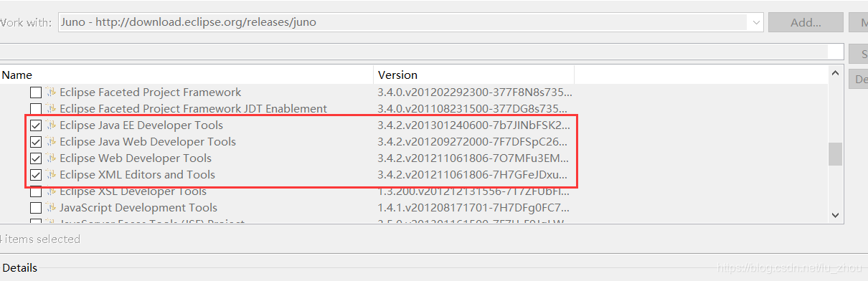Sort list by the Version column header
This screenshot has height=281, width=868.
[x=473, y=75]
